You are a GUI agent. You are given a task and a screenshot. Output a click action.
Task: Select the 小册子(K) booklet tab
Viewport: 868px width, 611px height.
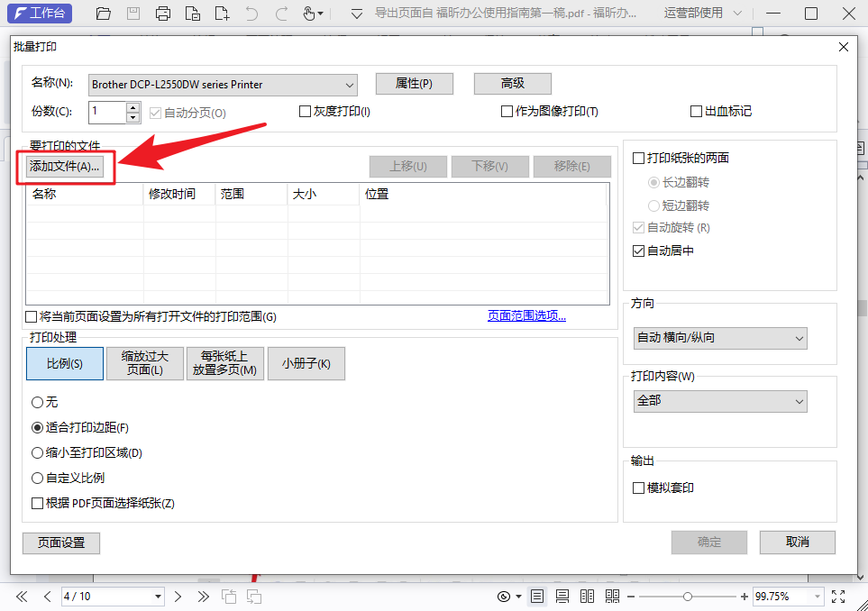306,363
